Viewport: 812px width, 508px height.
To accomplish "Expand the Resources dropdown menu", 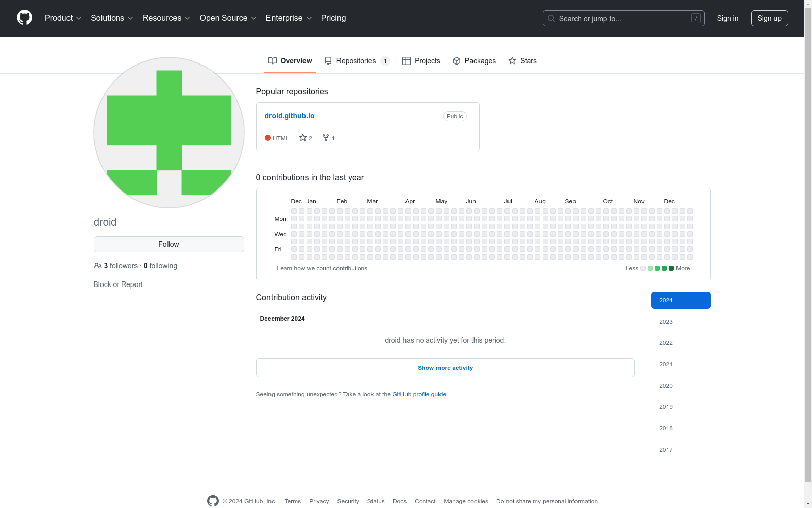I will [166, 18].
